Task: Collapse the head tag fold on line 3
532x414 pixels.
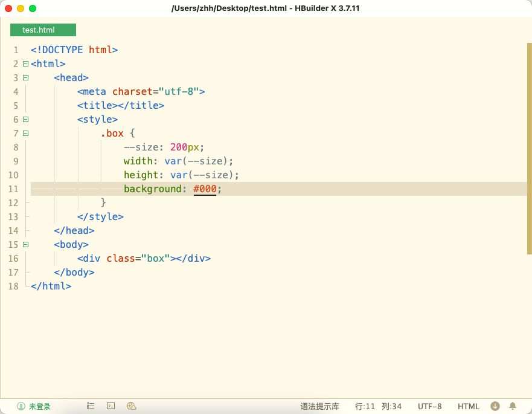Action: (25, 77)
